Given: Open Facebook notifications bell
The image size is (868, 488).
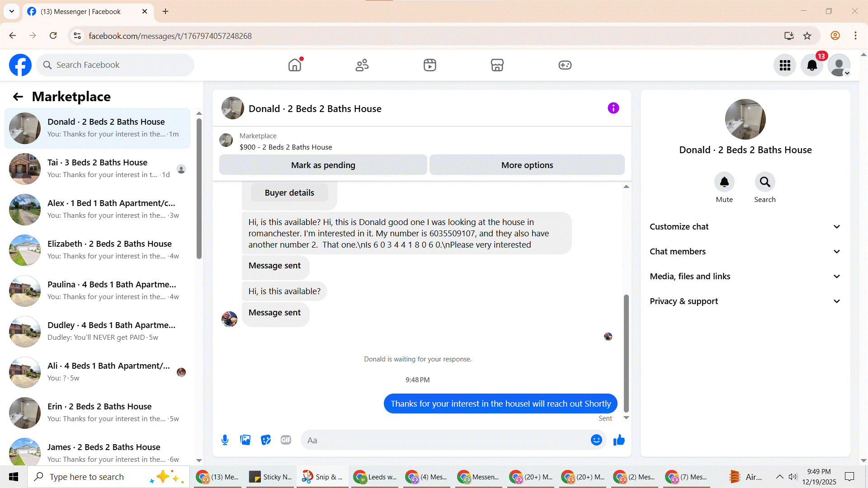Looking at the screenshot, I should pyautogui.click(x=812, y=65).
